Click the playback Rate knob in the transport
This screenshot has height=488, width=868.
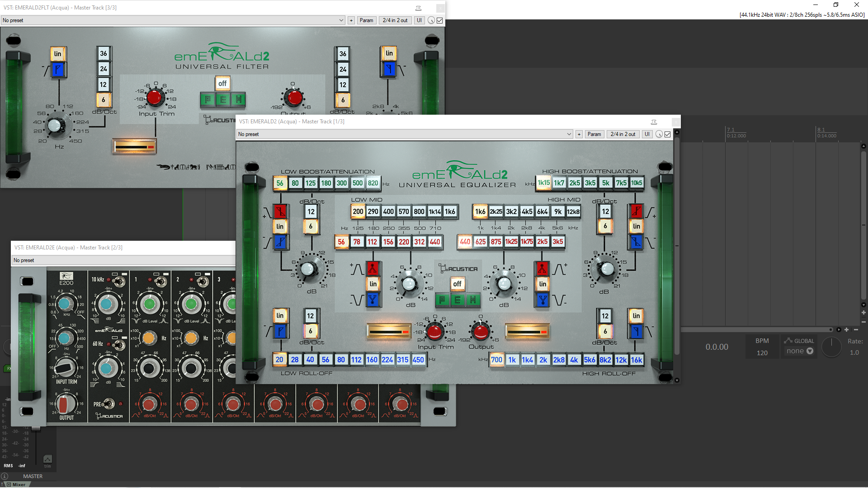(x=832, y=347)
